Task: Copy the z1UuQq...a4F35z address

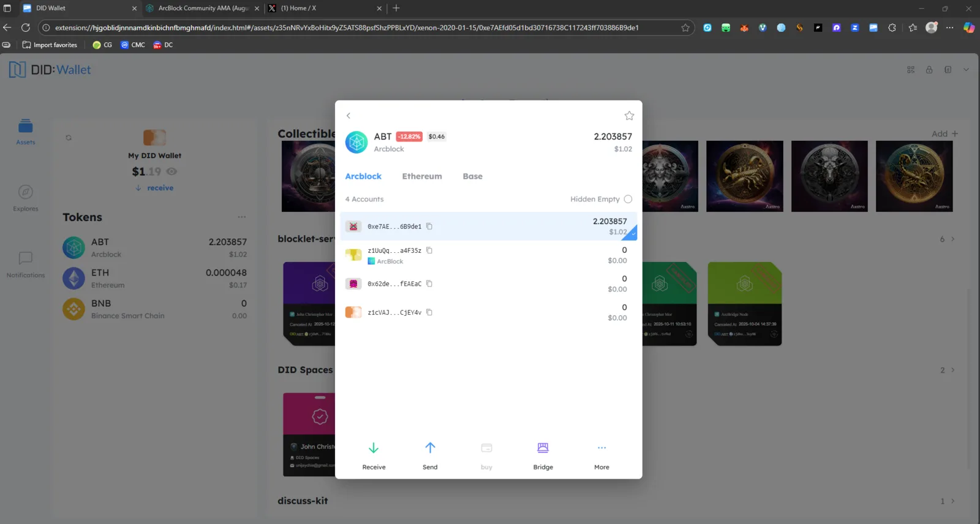Action: point(429,250)
